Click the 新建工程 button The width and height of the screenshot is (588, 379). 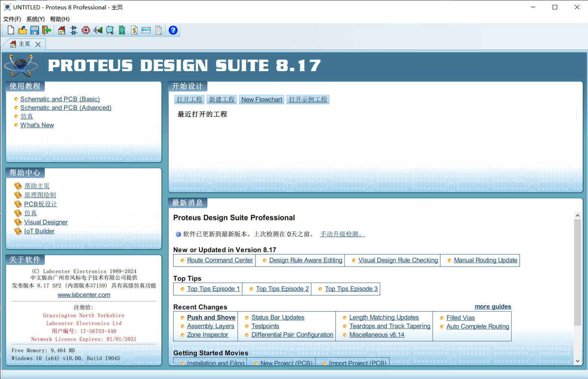tap(222, 99)
